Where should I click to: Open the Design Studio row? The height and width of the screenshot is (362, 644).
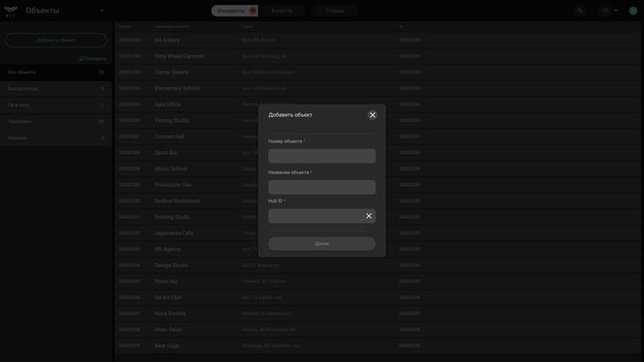[377, 265]
